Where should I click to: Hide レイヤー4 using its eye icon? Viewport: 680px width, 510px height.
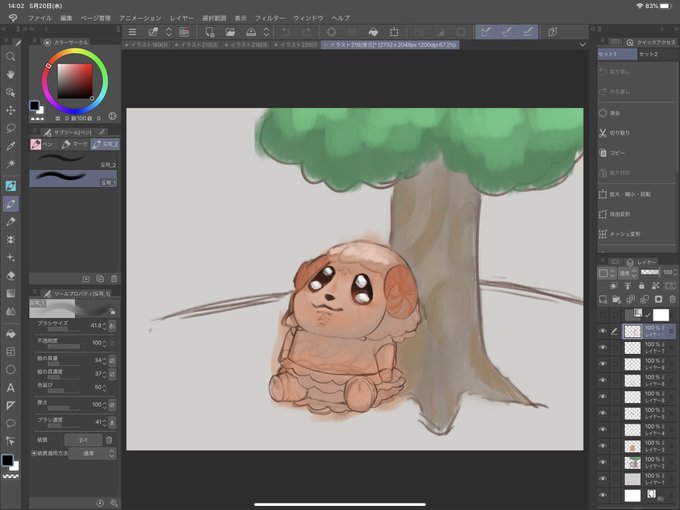tap(602, 430)
